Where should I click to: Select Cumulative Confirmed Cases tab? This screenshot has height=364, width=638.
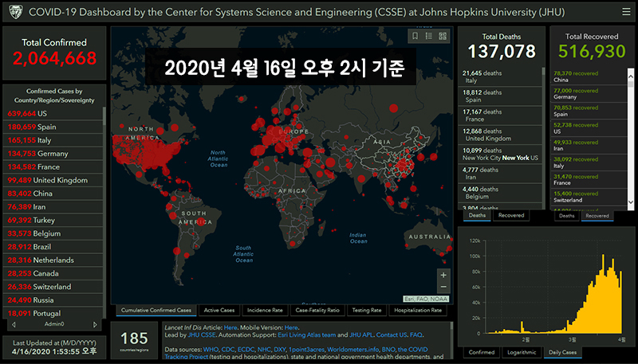click(x=156, y=311)
